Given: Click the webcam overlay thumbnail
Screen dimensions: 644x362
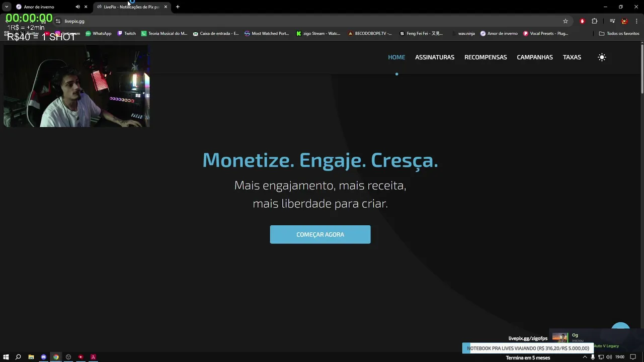Looking at the screenshot, I should click(x=76, y=86).
